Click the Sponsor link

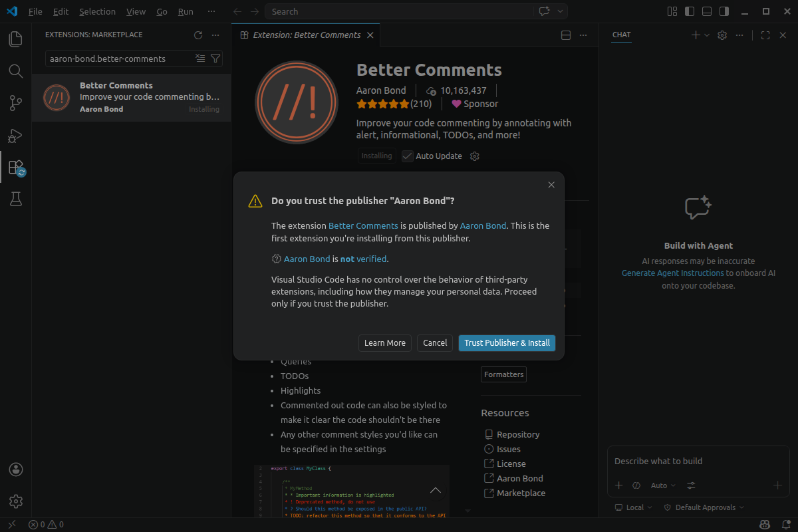(x=475, y=104)
